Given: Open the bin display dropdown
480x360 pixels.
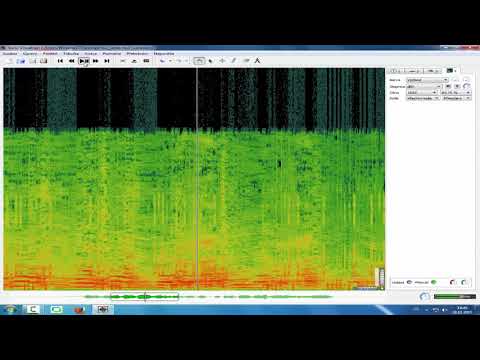Looking at the screenshot, I should [423, 98].
